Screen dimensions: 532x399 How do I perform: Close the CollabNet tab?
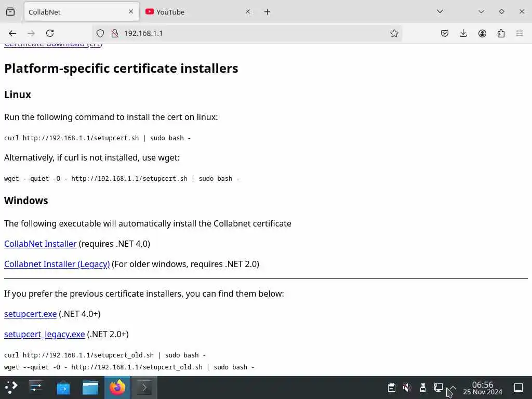click(x=131, y=11)
